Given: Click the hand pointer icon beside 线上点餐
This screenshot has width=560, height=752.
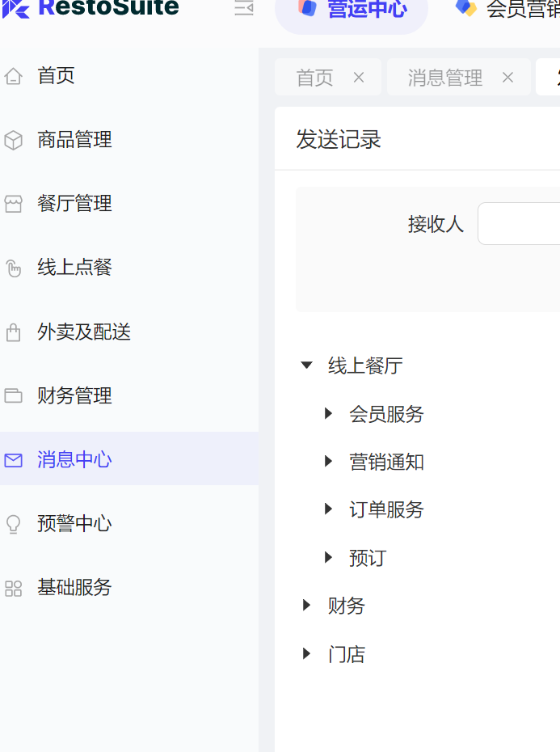Looking at the screenshot, I should pos(13,268).
